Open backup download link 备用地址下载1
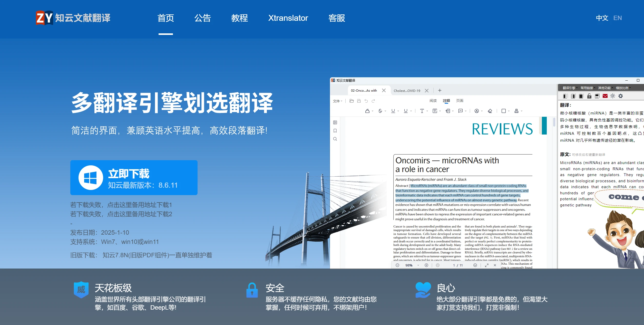This screenshot has width=644, height=325. coord(121,205)
